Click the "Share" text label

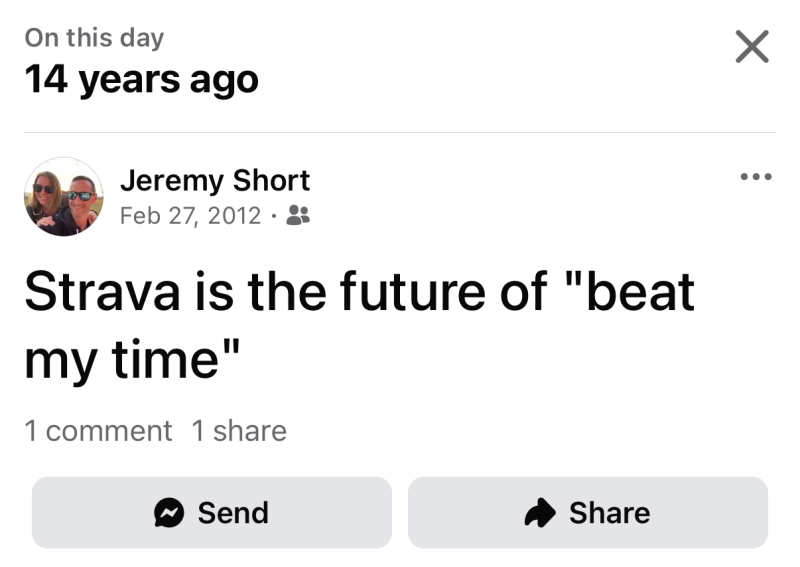[609, 513]
